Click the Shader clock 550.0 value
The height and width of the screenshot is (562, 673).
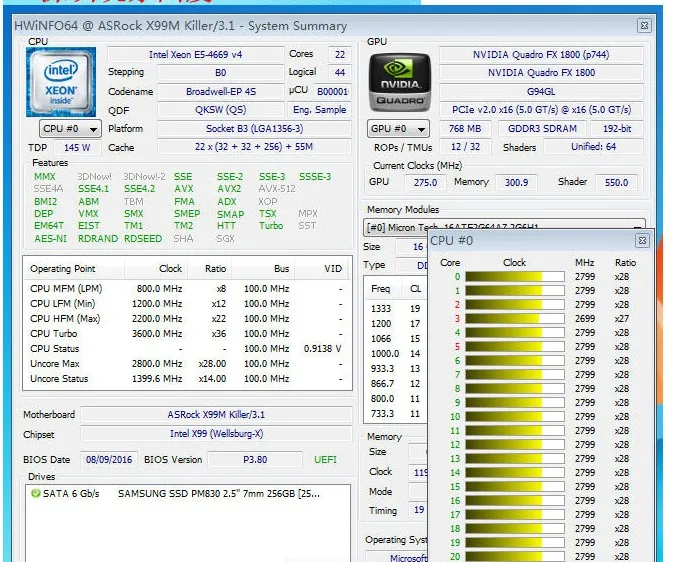617,182
